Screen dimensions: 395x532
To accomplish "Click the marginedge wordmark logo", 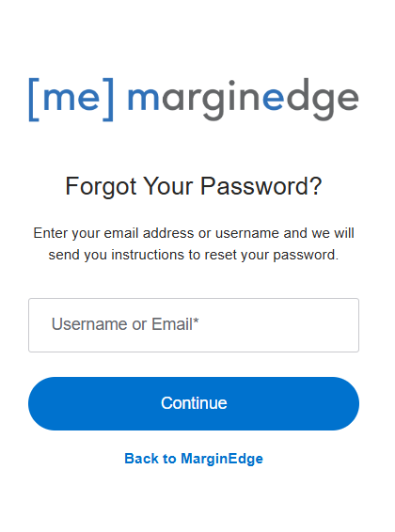I will point(243,99).
